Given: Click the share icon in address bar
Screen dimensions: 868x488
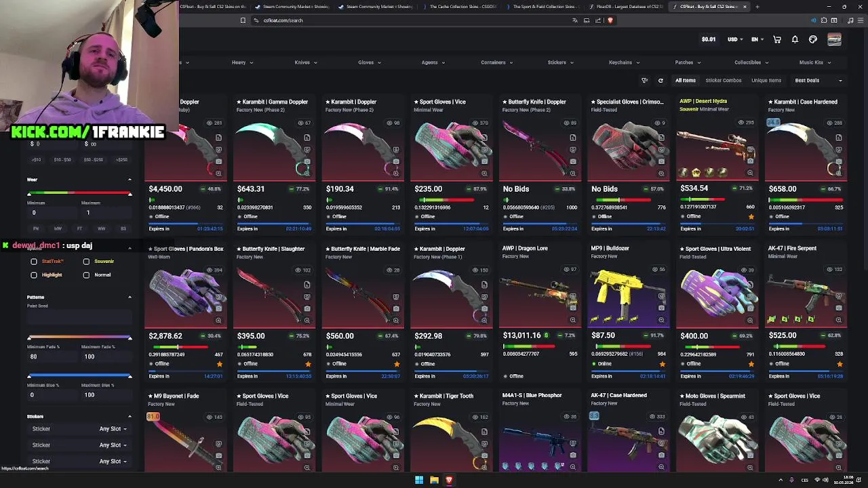Looking at the screenshot, I should [x=598, y=20].
